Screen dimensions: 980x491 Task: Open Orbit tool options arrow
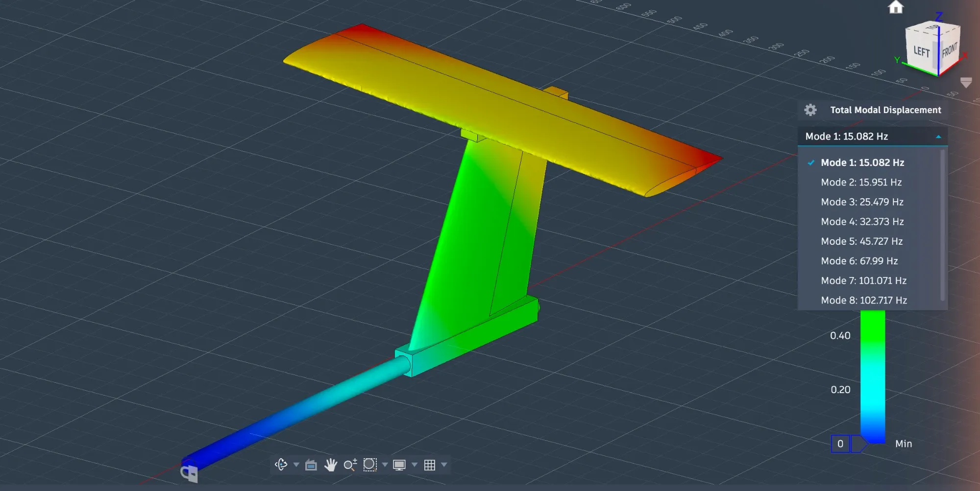click(296, 465)
